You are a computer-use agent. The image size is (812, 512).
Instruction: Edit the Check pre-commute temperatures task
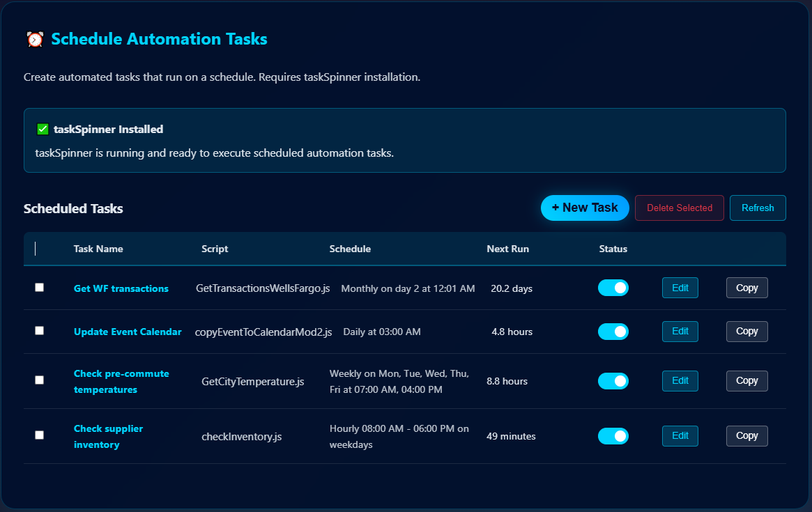point(680,381)
